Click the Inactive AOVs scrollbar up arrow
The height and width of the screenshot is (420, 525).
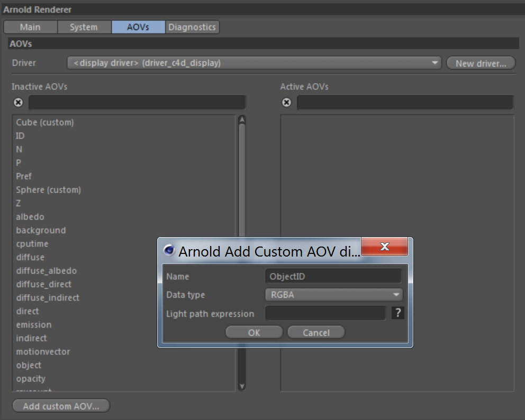point(242,118)
